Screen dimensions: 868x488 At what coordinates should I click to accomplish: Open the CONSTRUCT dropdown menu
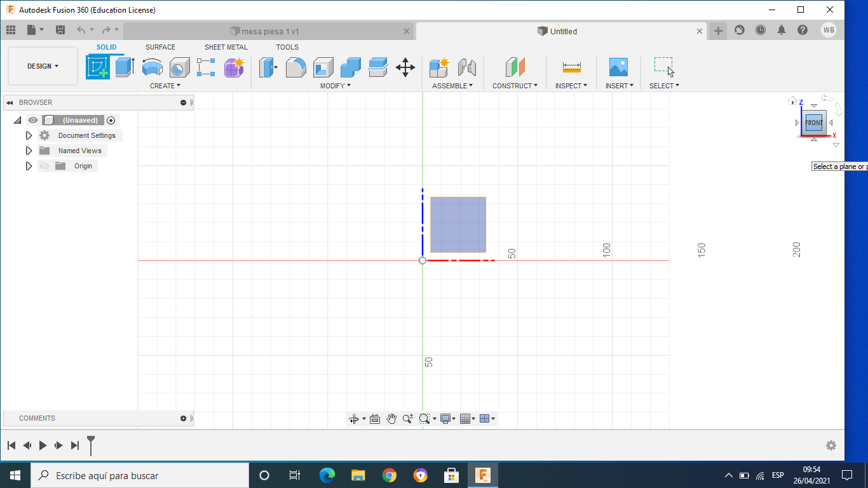(x=515, y=86)
